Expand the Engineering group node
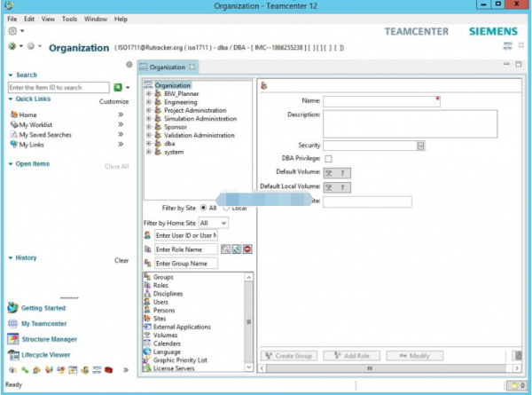532x395 pixels. (x=148, y=102)
